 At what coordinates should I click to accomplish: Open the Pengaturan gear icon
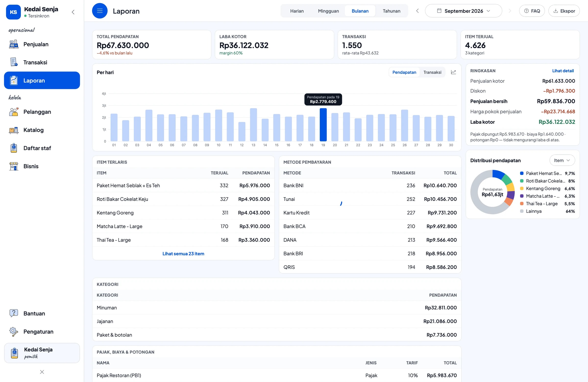pos(13,332)
